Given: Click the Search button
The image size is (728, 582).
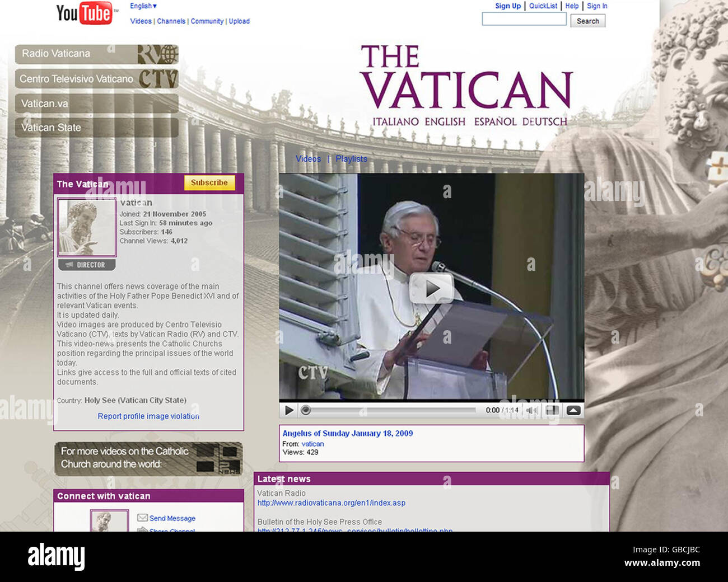Looking at the screenshot, I should point(588,21).
